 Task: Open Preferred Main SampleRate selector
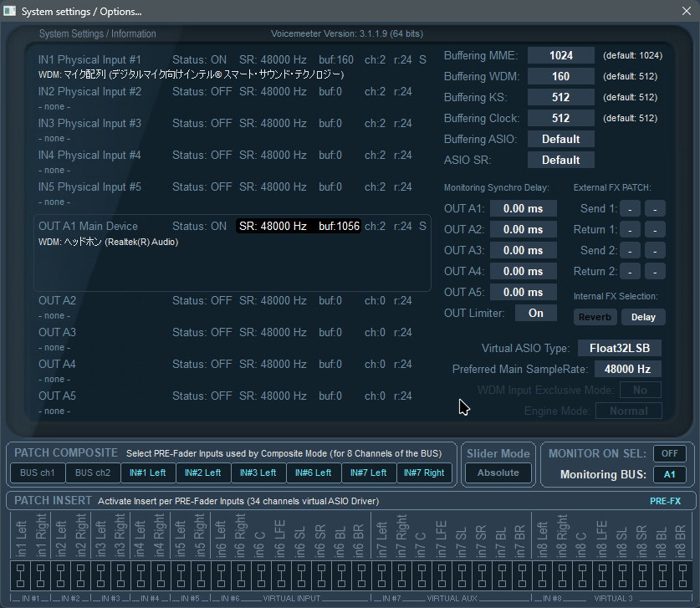[627, 369]
